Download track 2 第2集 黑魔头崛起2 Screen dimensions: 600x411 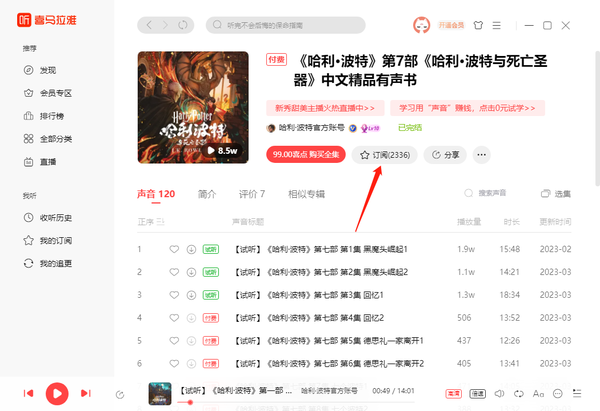(191, 272)
